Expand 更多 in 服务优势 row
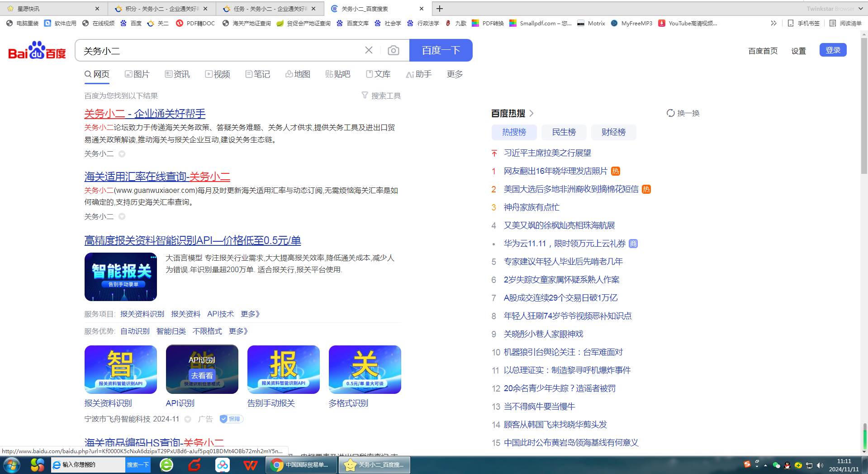 [238, 331]
